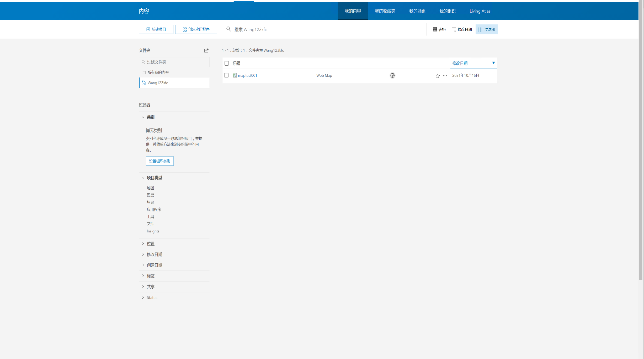The height and width of the screenshot is (359, 644).
Task: Collapse the 项目类型 filter section
Action: [x=143, y=178]
